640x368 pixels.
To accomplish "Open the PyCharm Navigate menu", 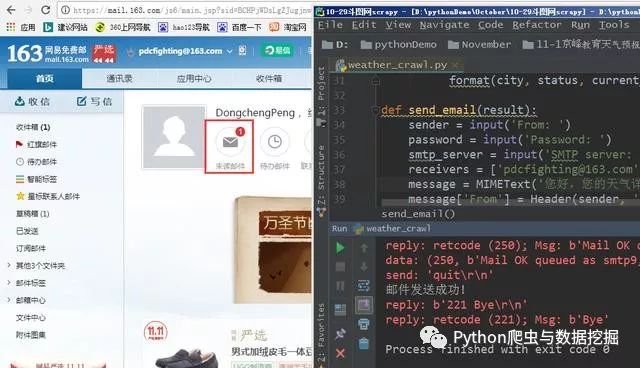I will (x=444, y=25).
